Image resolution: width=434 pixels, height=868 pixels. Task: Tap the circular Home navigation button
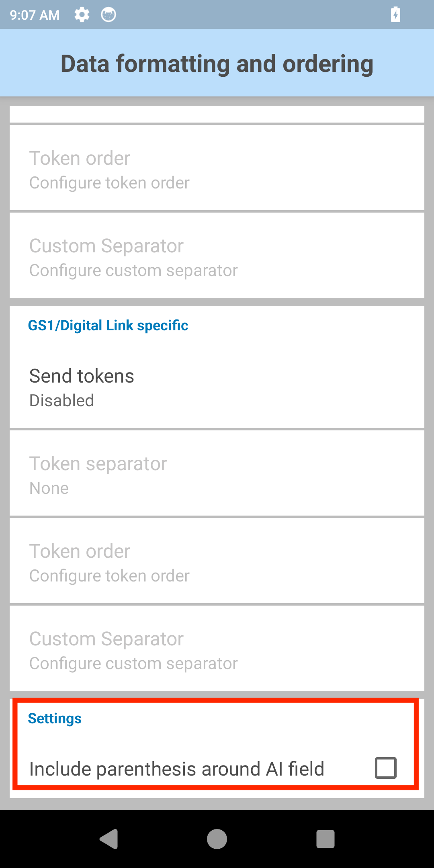[217, 839]
